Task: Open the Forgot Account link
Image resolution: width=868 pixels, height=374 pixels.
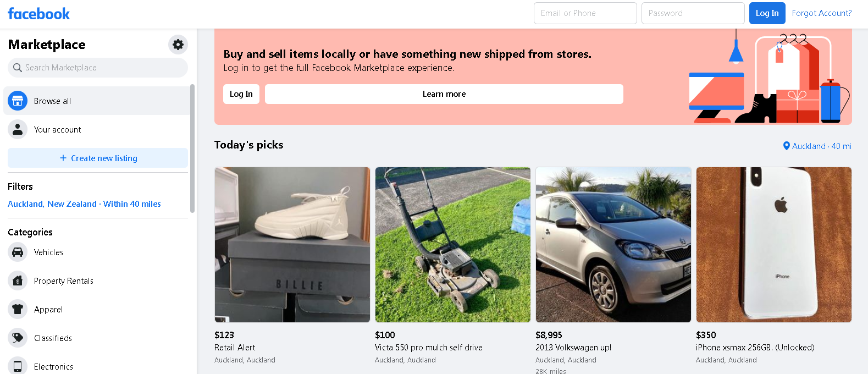Action: click(x=821, y=13)
